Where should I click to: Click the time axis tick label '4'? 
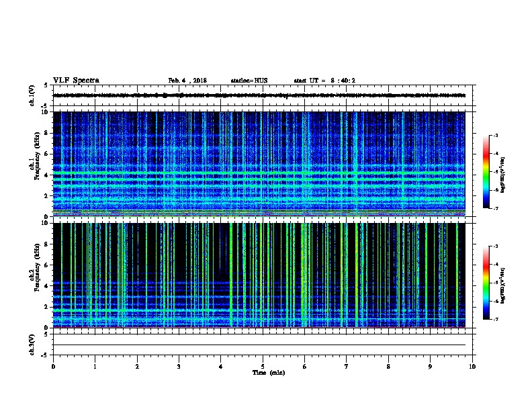(221, 367)
